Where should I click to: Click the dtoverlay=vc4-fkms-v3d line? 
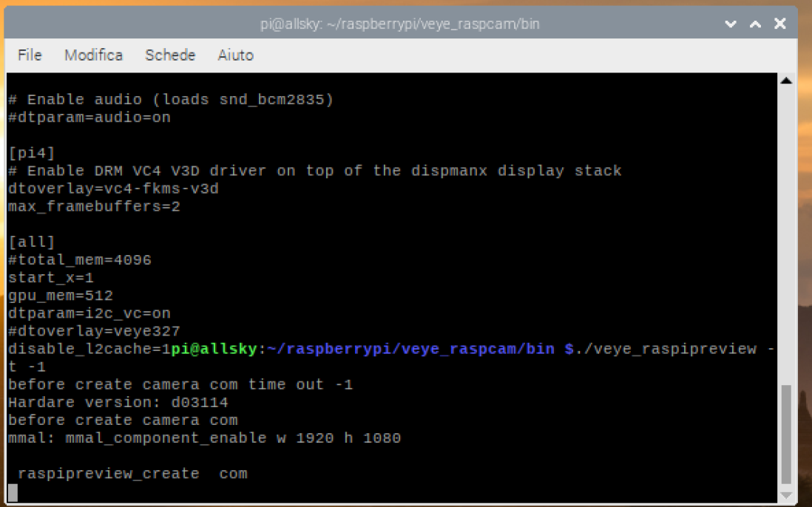pos(113,189)
